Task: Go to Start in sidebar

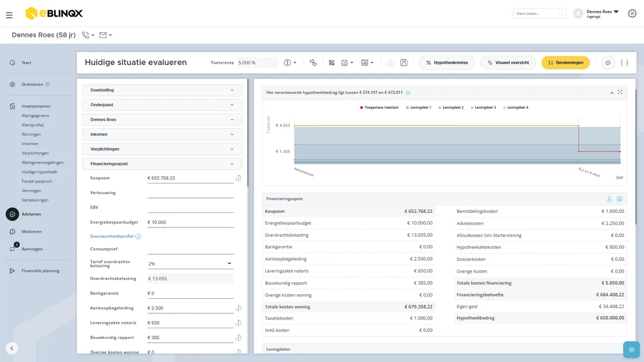Action: click(x=26, y=63)
